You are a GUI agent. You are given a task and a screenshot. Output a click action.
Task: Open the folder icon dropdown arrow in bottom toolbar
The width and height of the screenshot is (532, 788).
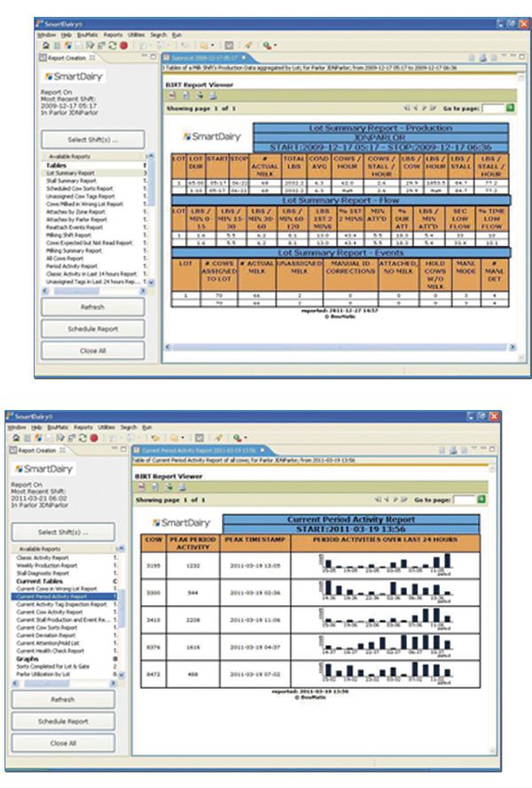tap(183, 438)
